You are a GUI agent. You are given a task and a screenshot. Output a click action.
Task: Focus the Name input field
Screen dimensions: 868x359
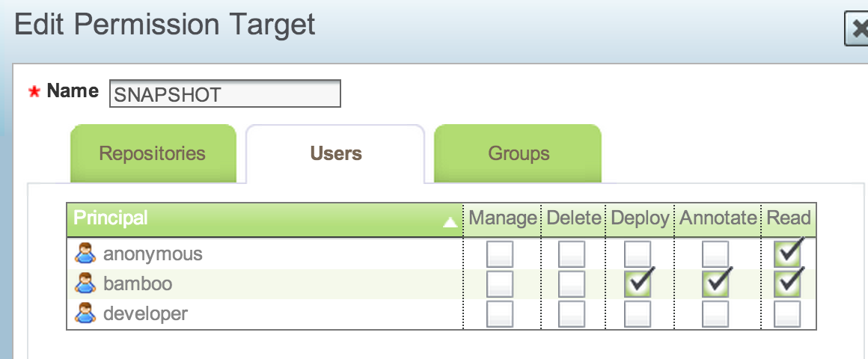(x=224, y=94)
